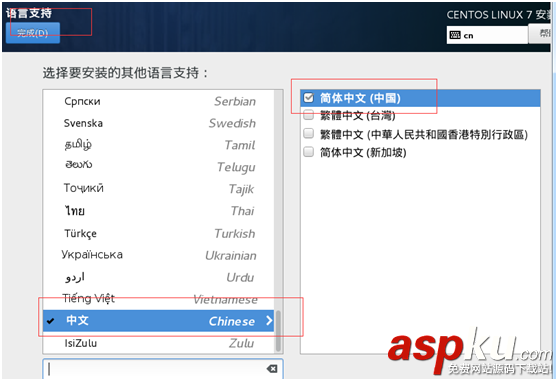Pick Українська Ukrainian from list

[159, 255]
